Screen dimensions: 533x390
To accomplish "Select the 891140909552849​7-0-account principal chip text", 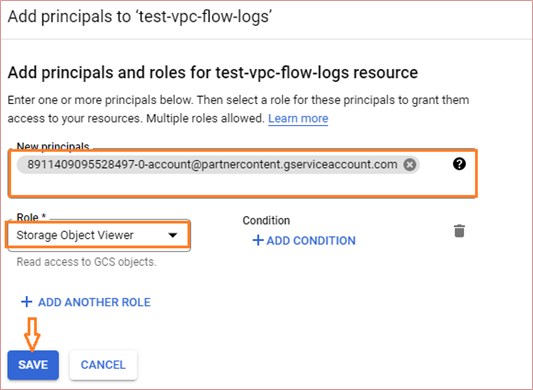I will pos(212,165).
